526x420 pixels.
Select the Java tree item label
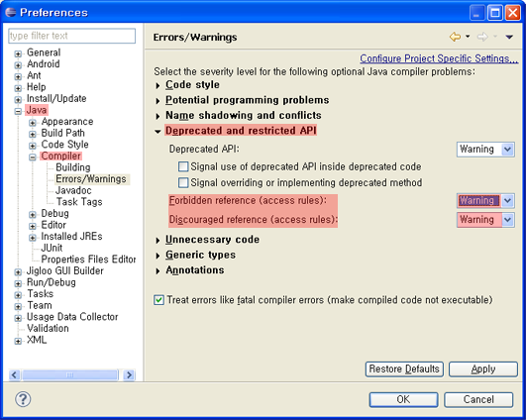coord(37,110)
